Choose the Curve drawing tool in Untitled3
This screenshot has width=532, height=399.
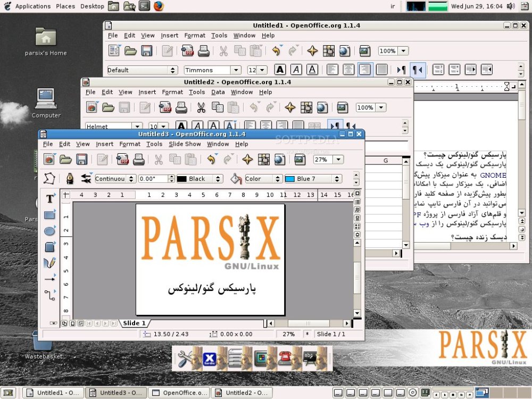point(50,263)
